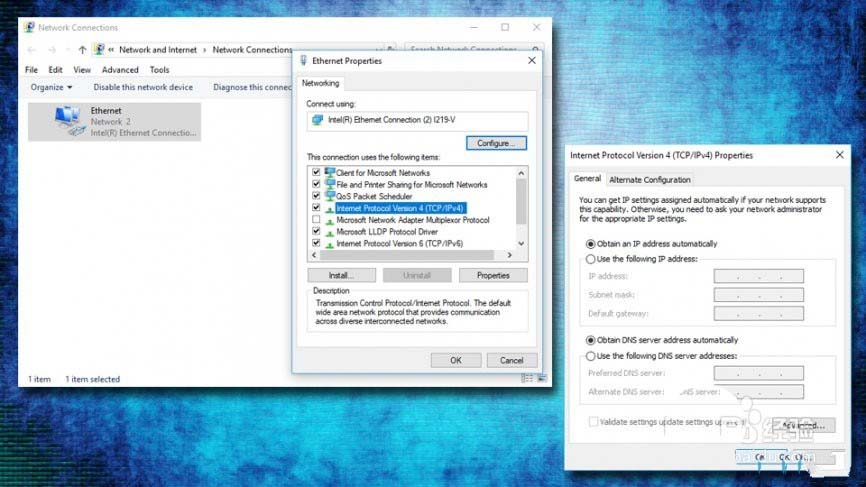Click the File and Printer Sharing icon

tap(330, 184)
